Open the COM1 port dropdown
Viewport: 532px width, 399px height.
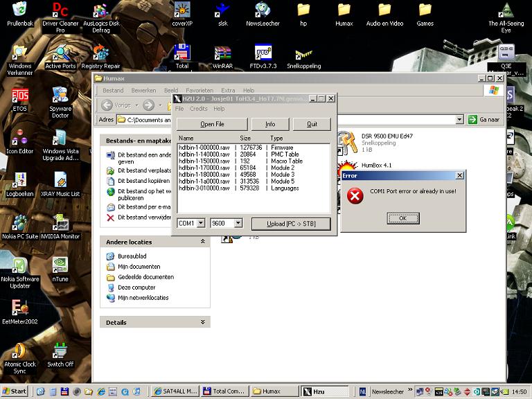coord(201,223)
